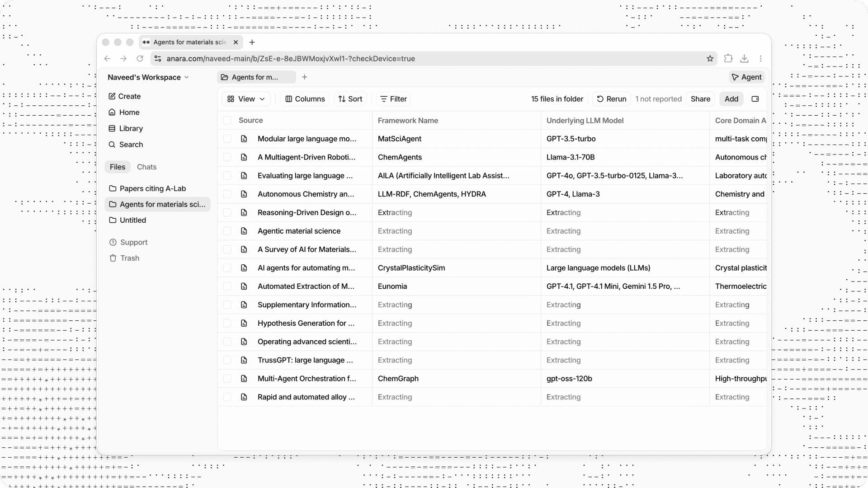Click the Rerun button
Screen dimensions: 868x488
(x=612, y=99)
